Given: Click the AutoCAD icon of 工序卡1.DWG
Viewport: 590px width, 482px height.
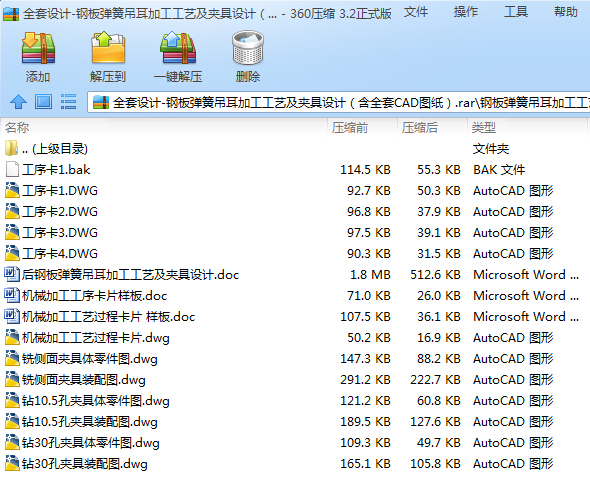Looking at the screenshot, I should 12,190.
